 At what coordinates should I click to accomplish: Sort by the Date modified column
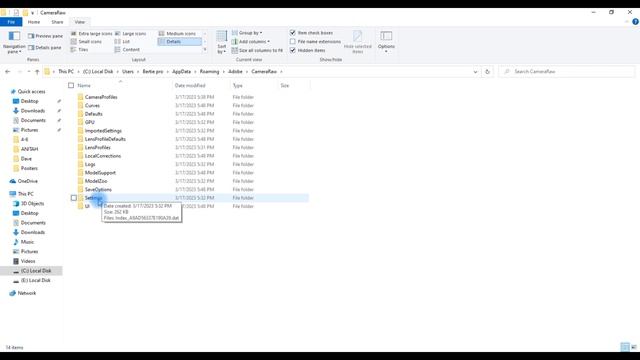click(190, 85)
